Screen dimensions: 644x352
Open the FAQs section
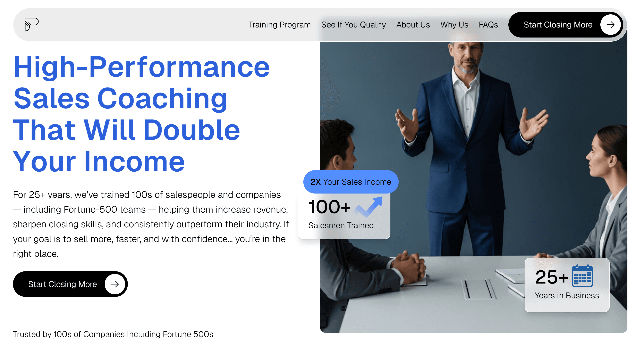click(x=488, y=25)
